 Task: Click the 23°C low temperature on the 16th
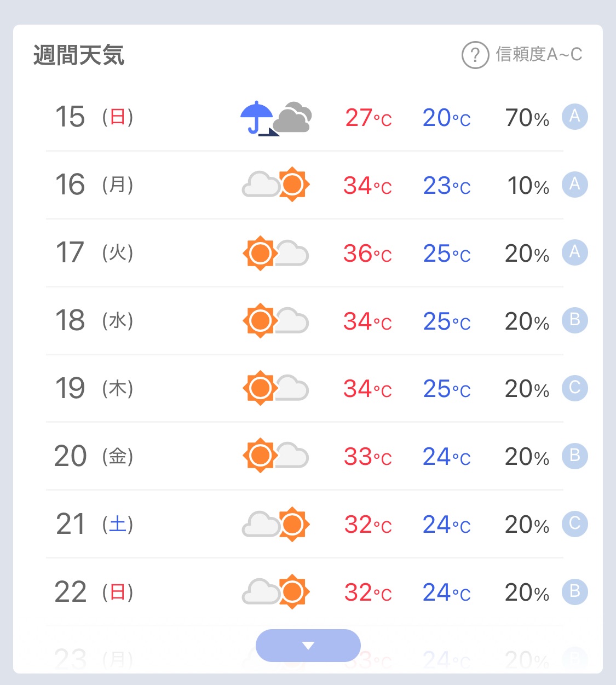[447, 186]
